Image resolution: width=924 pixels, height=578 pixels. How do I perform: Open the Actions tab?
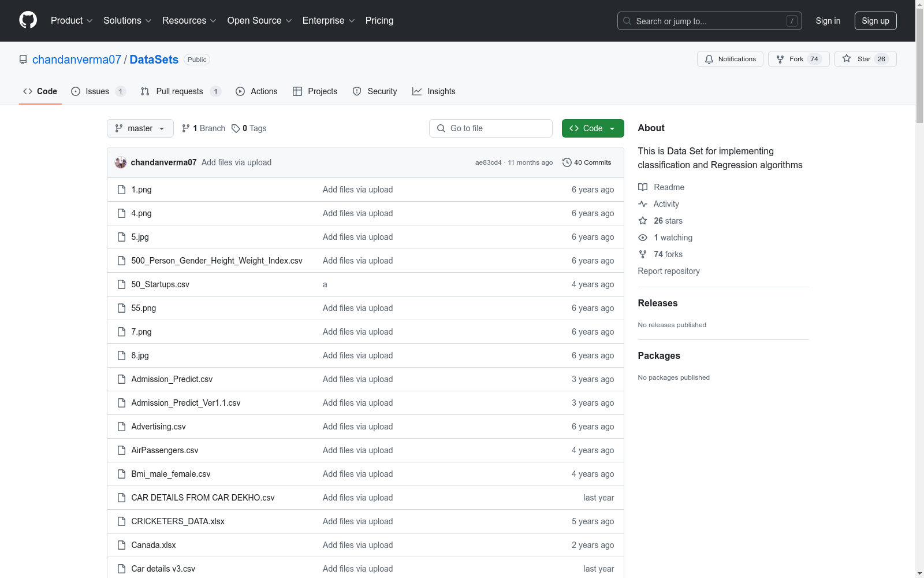point(256,91)
